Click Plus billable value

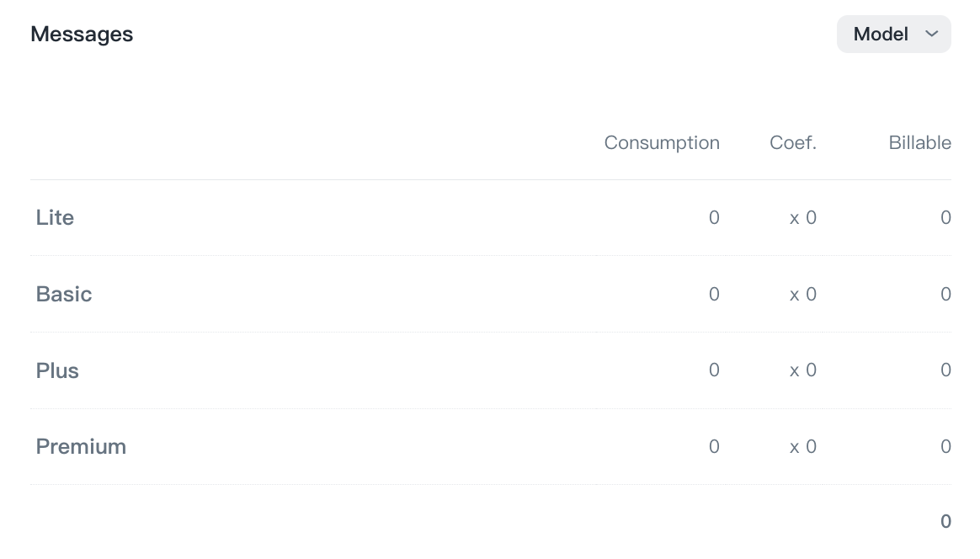945,370
